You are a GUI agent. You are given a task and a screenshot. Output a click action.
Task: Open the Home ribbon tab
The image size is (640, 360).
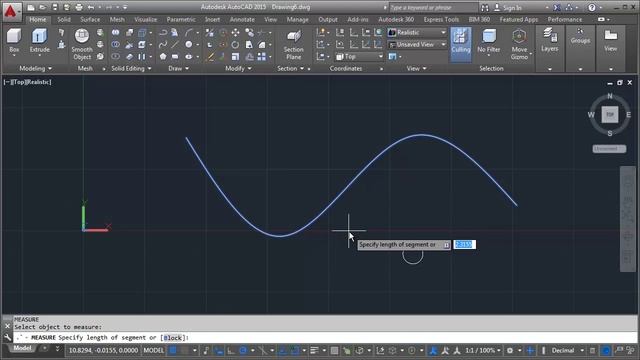click(x=38, y=19)
